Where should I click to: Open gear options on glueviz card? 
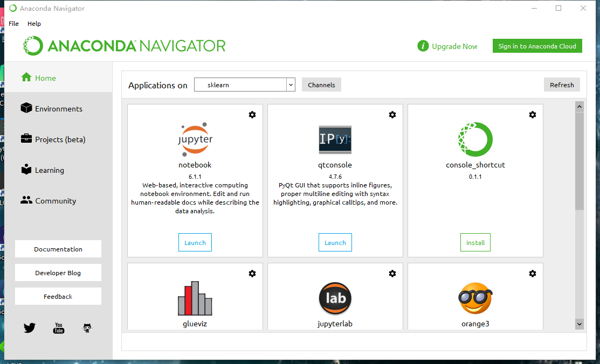[252, 274]
